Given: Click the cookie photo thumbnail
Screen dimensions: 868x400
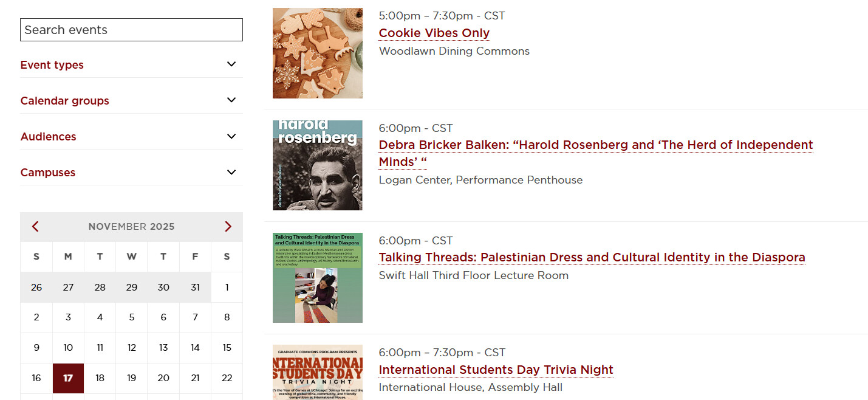Looking at the screenshot, I should coord(318,53).
